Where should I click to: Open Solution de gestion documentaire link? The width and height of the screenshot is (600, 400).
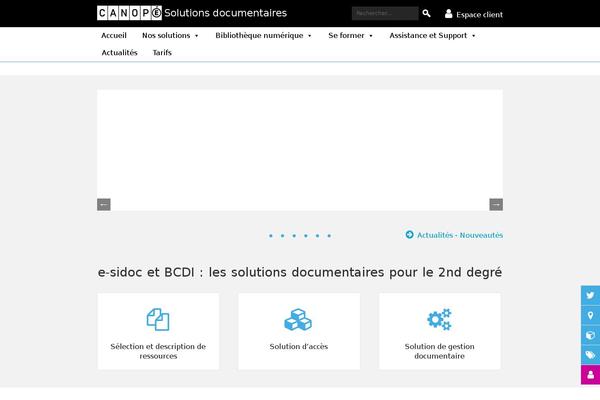[x=439, y=351]
